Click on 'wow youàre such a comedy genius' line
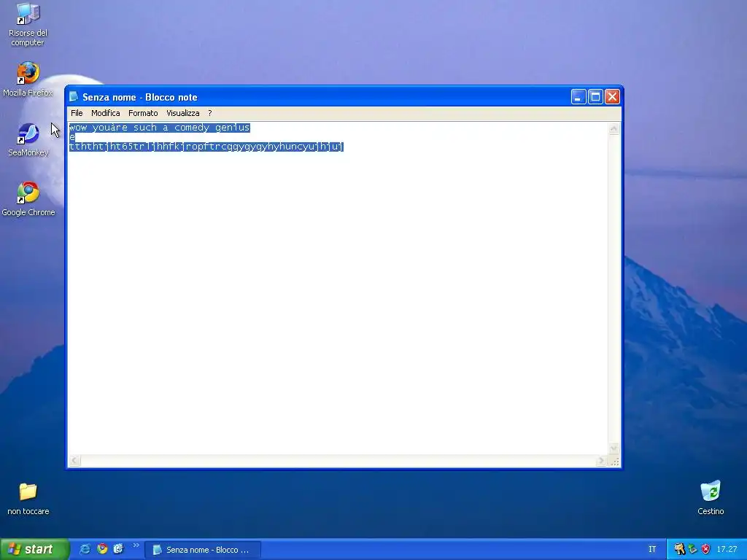Image resolution: width=747 pixels, height=560 pixels. click(x=160, y=127)
